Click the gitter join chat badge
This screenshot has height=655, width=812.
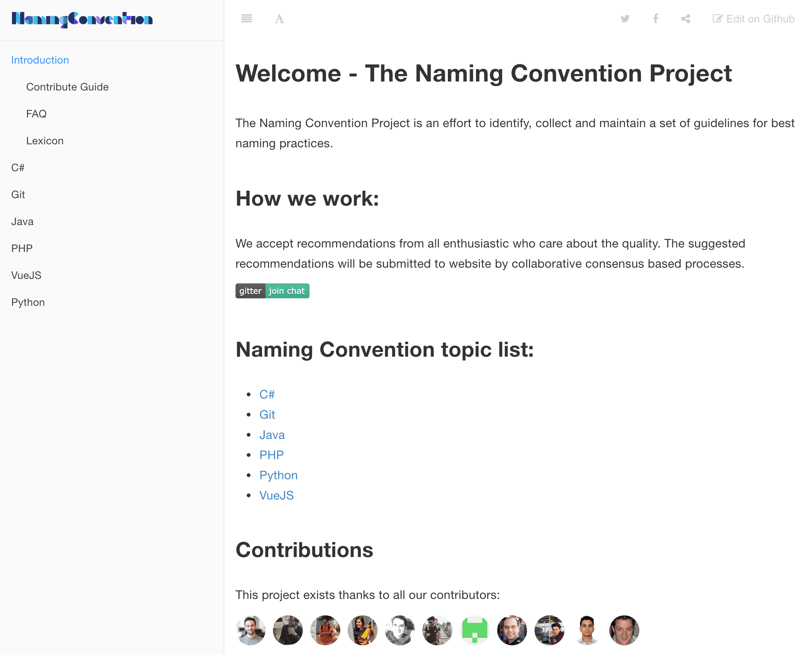point(272,291)
